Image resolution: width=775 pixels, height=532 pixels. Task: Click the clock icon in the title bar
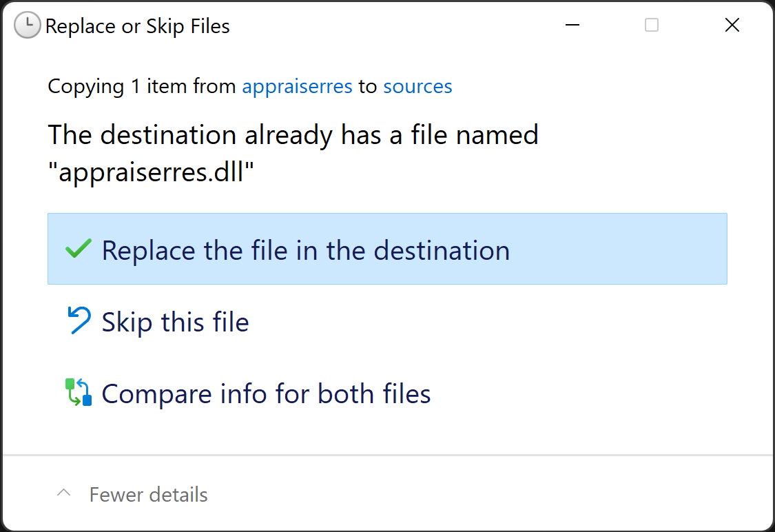click(28, 26)
